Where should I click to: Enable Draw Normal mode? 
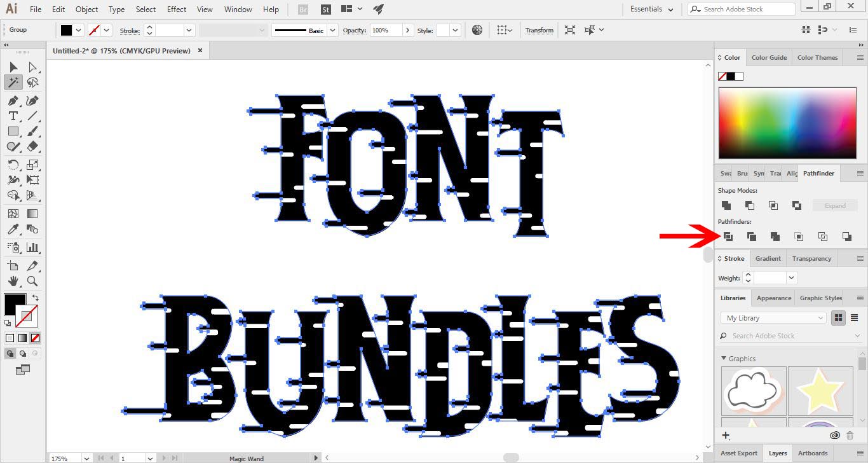coord(11,353)
